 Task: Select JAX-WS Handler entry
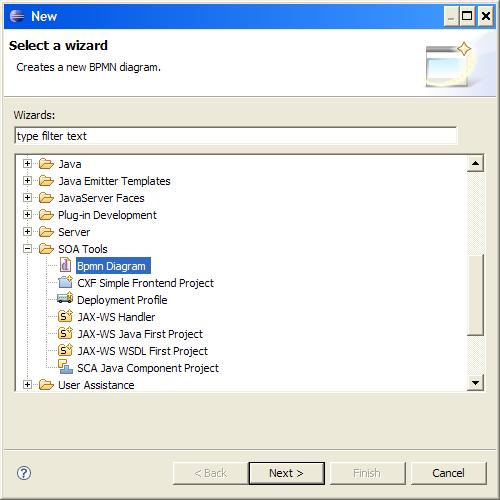click(116, 317)
